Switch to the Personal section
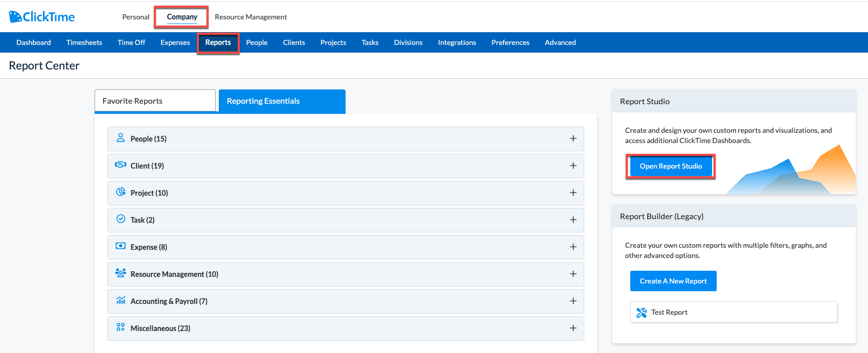Image resolution: width=868 pixels, height=353 pixels. click(x=135, y=17)
